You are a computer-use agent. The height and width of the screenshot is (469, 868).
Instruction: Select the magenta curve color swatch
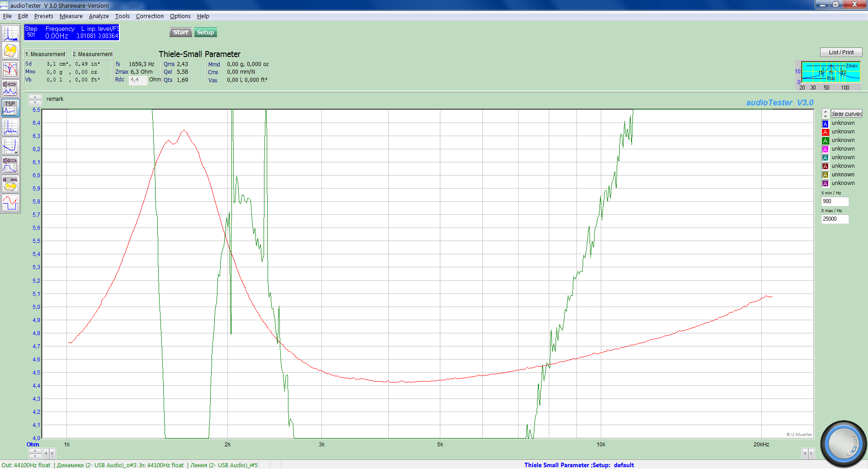[825, 149]
